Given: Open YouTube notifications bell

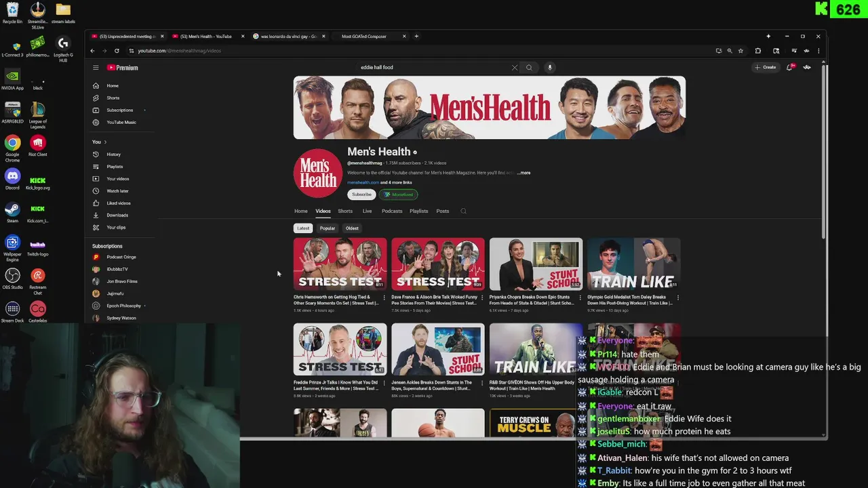Looking at the screenshot, I should (x=789, y=67).
